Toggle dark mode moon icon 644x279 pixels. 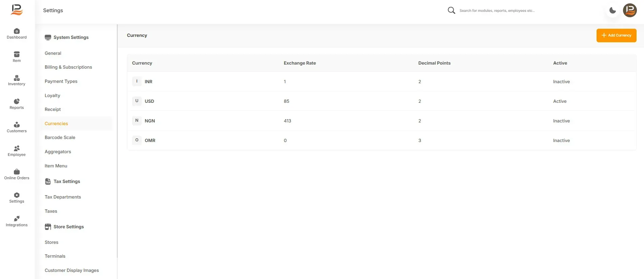[612, 10]
